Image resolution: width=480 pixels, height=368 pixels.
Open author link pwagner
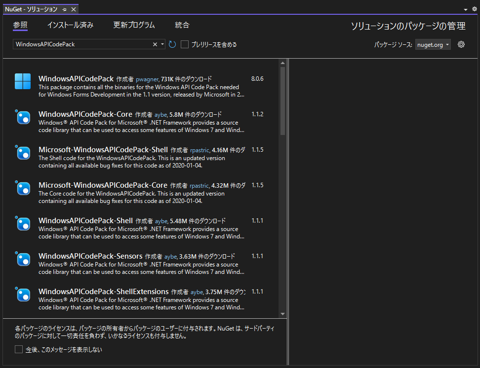coord(147,79)
